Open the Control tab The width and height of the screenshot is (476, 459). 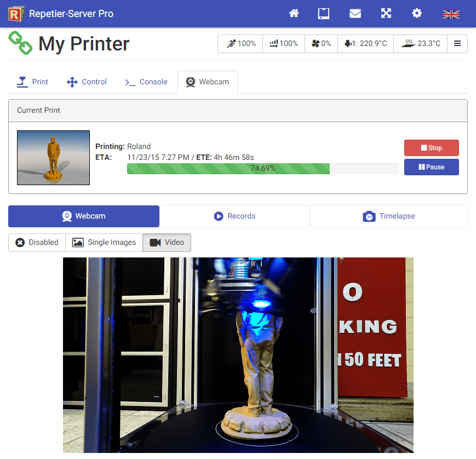pos(87,82)
